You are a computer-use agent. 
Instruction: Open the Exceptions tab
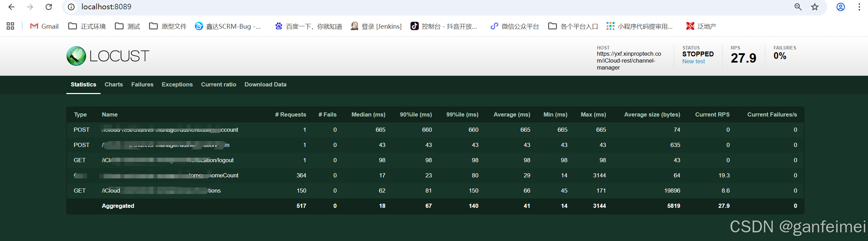[x=177, y=84]
